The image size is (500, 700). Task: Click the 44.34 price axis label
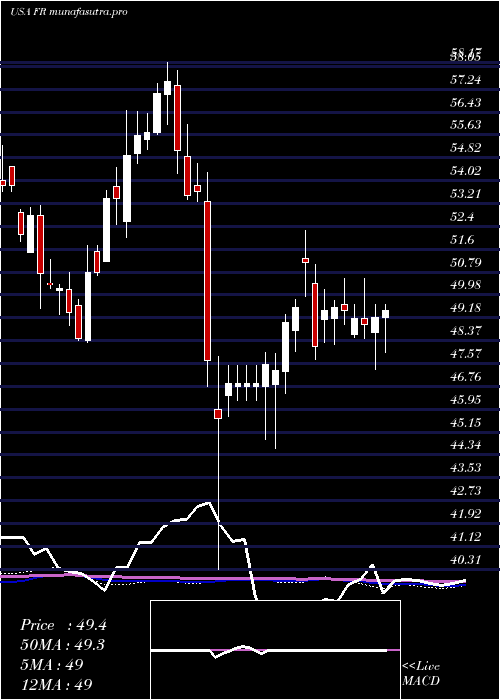pos(466,445)
